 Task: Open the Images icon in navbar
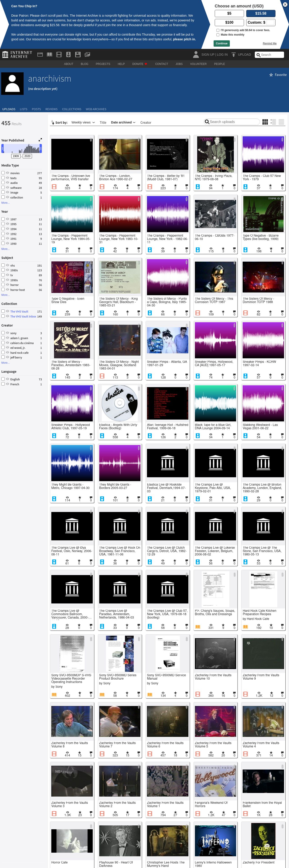point(87,55)
